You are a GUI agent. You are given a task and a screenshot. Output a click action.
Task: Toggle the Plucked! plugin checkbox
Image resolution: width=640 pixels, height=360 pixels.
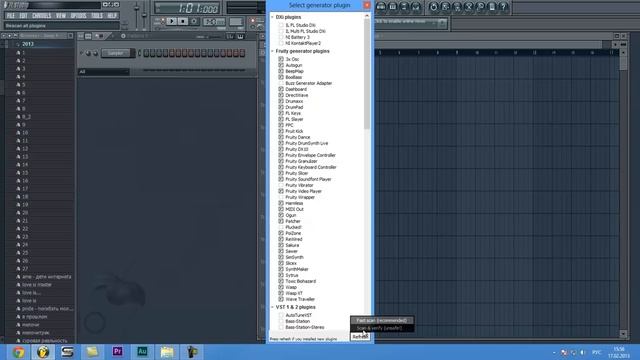(x=281, y=227)
